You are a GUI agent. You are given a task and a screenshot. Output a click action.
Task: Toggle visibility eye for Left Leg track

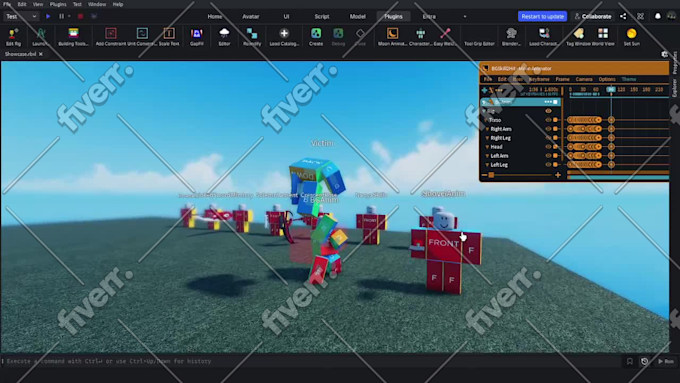click(548, 165)
